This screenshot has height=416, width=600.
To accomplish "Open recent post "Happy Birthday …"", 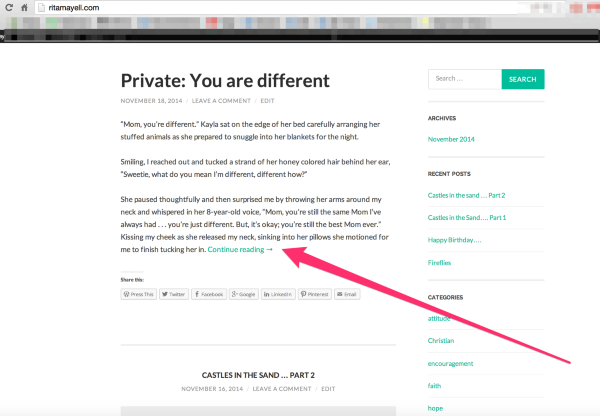I will point(455,240).
